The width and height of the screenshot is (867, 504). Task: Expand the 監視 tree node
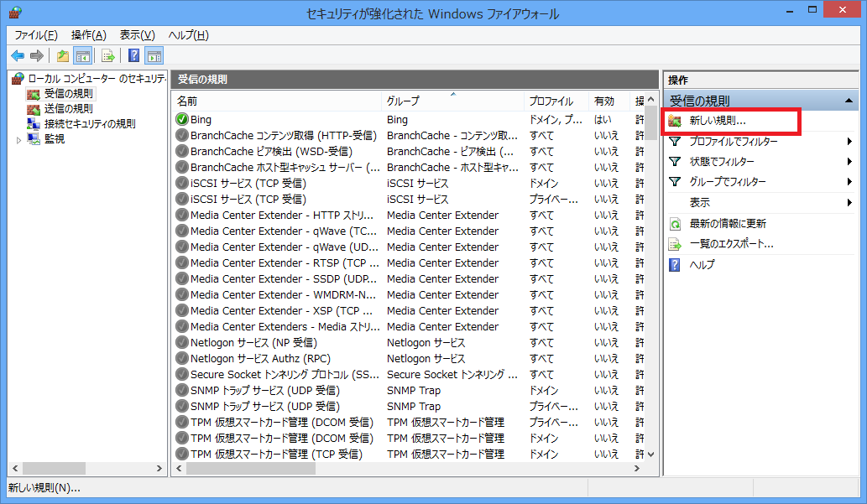pos(19,140)
